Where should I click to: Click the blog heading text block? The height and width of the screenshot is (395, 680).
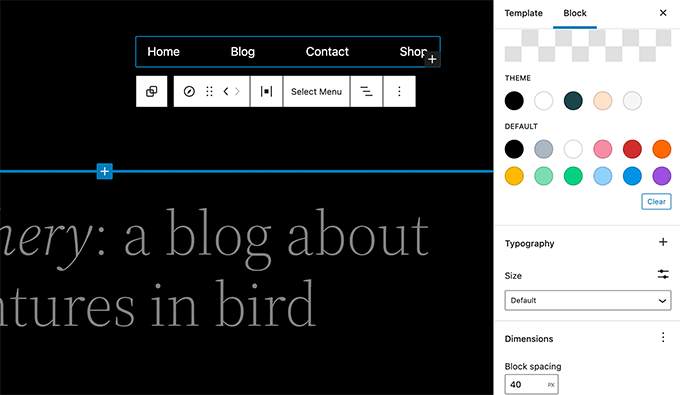pyautogui.click(x=214, y=269)
